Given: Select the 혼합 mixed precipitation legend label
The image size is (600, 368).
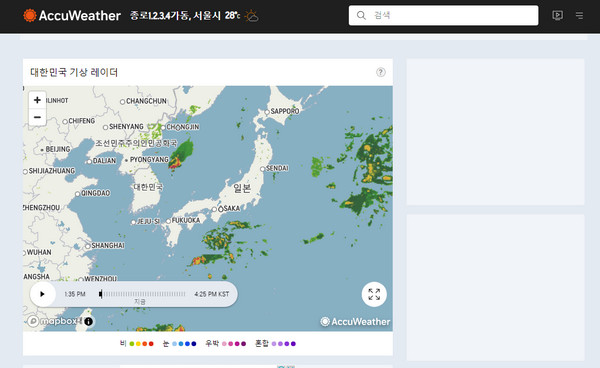Looking at the screenshot, I should [262, 343].
